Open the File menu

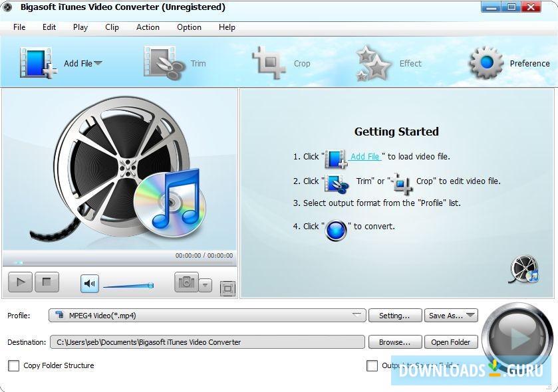click(x=19, y=27)
